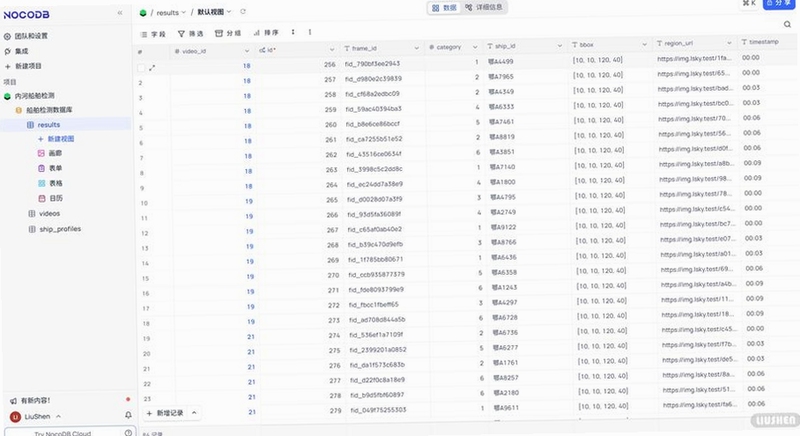Screen dimensions: 800x436
Task: Tick the checkbox on row 256
Action: pyautogui.click(x=141, y=68)
